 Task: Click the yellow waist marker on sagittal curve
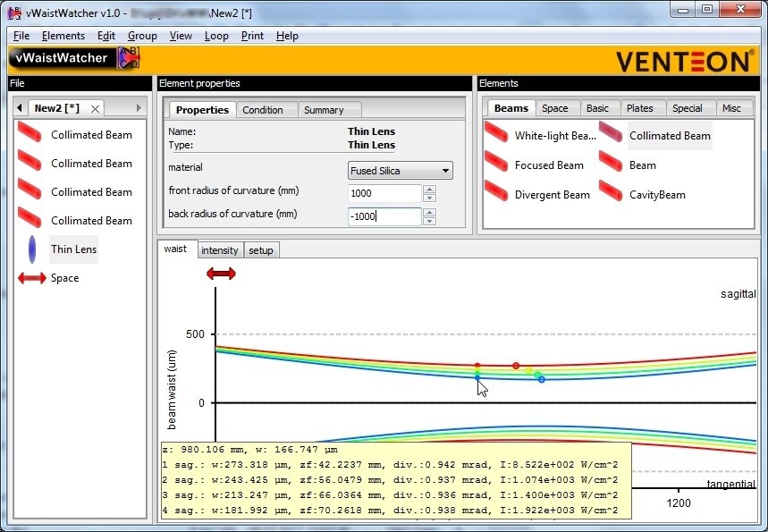(528, 370)
